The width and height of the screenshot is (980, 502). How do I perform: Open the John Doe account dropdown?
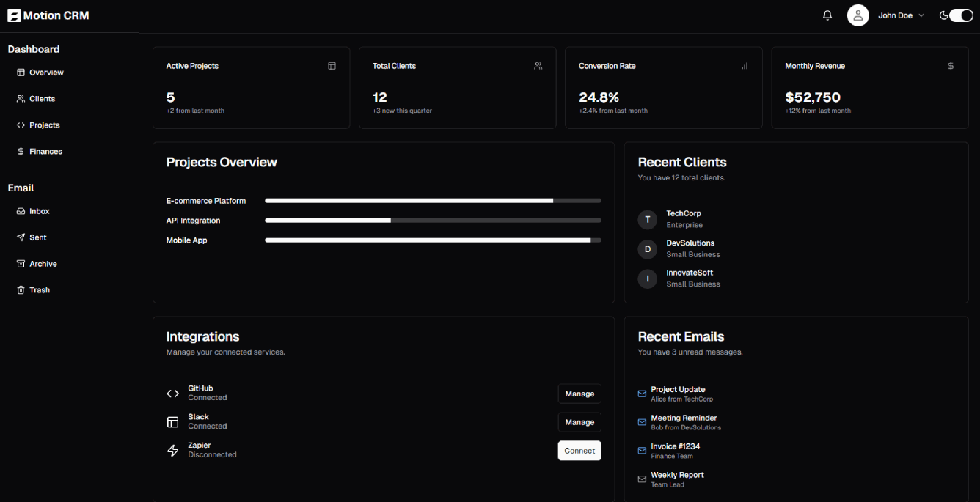pyautogui.click(x=899, y=15)
